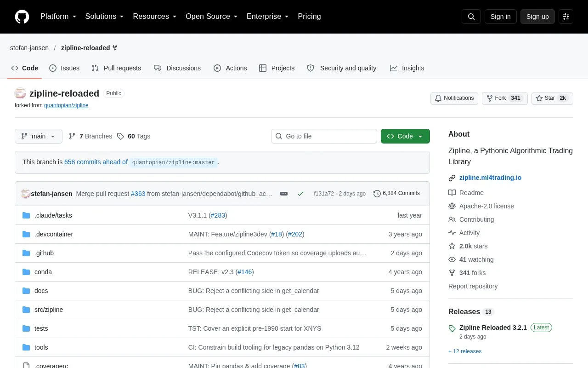Open the Discussions tab
588x368 pixels.
pos(177,68)
